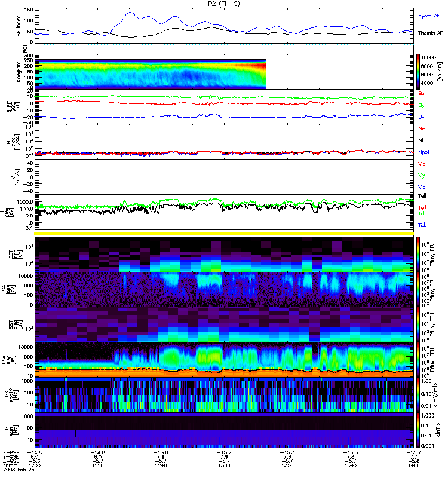Click the <|nT|> color bar unit label
Viewport: 448px width, 478px height.
click(x=440, y=430)
